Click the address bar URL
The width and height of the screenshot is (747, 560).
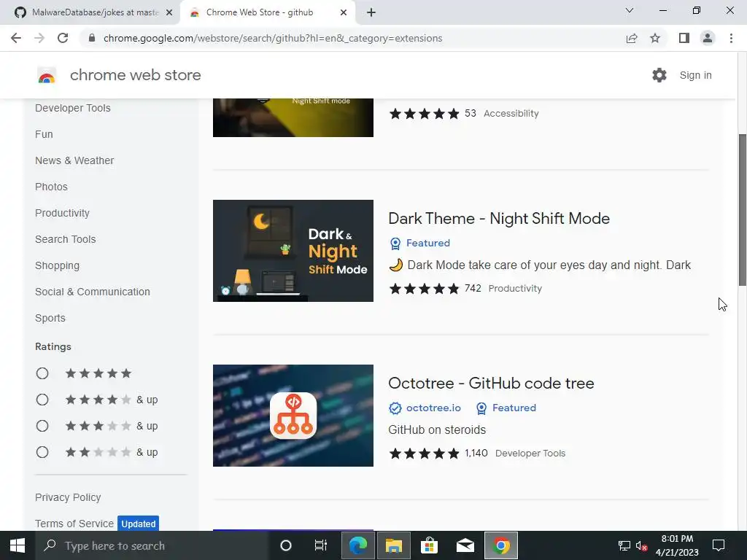point(273,38)
